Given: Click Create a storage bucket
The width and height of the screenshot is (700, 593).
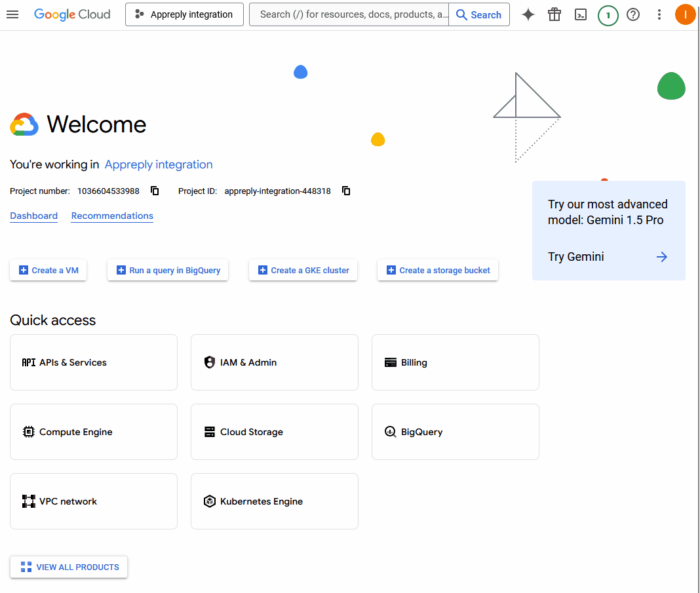Looking at the screenshot, I should [438, 270].
